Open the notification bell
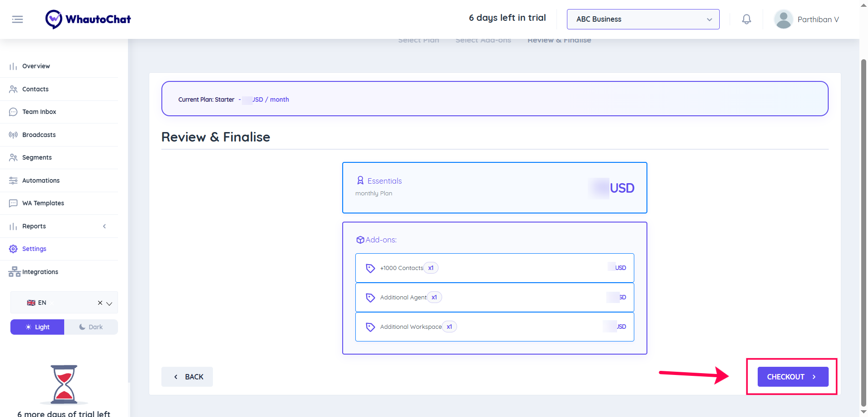This screenshot has width=868, height=417. click(746, 19)
